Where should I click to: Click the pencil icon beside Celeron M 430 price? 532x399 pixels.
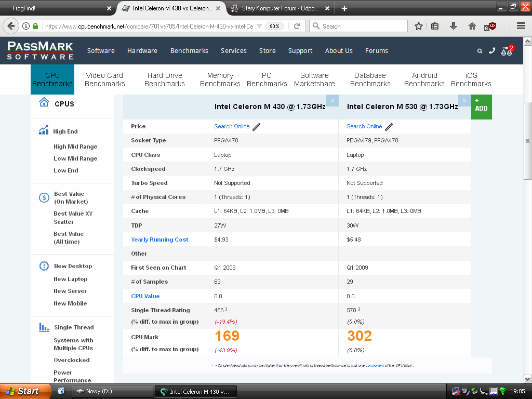tap(257, 127)
